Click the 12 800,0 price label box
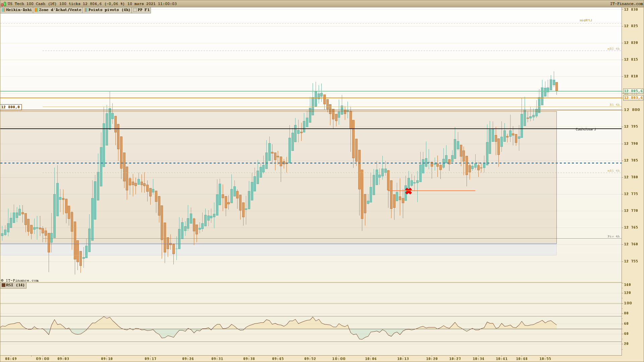644x362 pixels. (x=11, y=107)
